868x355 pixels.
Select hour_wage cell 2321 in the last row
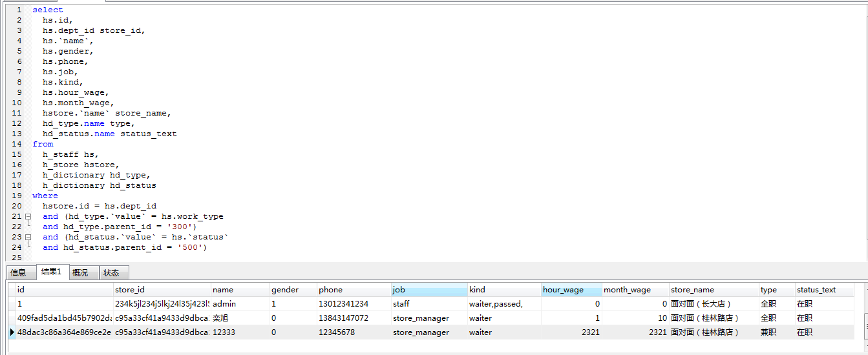572,332
